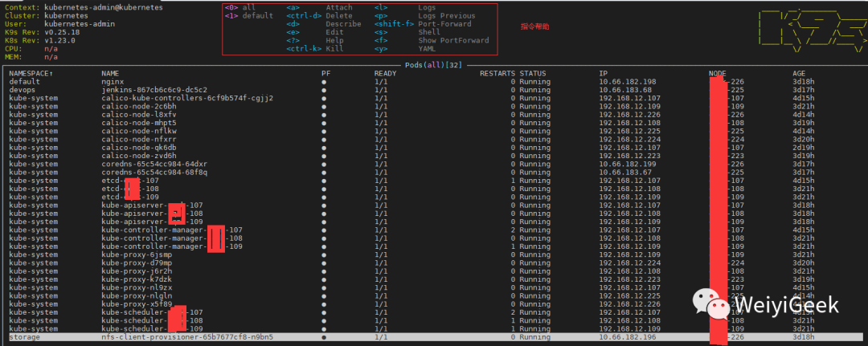Select the calico-node-zvd6h pod
This screenshot has height=346, width=868.
point(139,156)
